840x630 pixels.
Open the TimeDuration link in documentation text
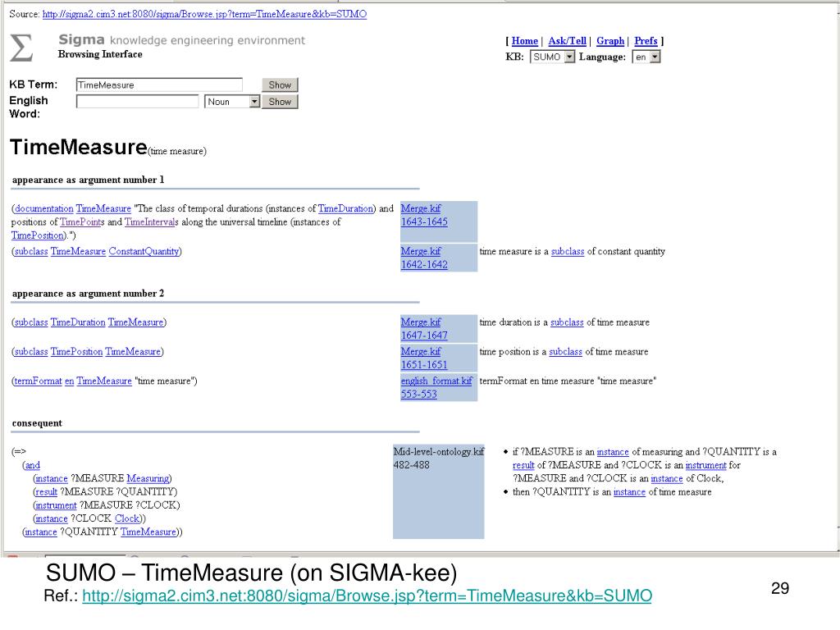[x=345, y=208]
